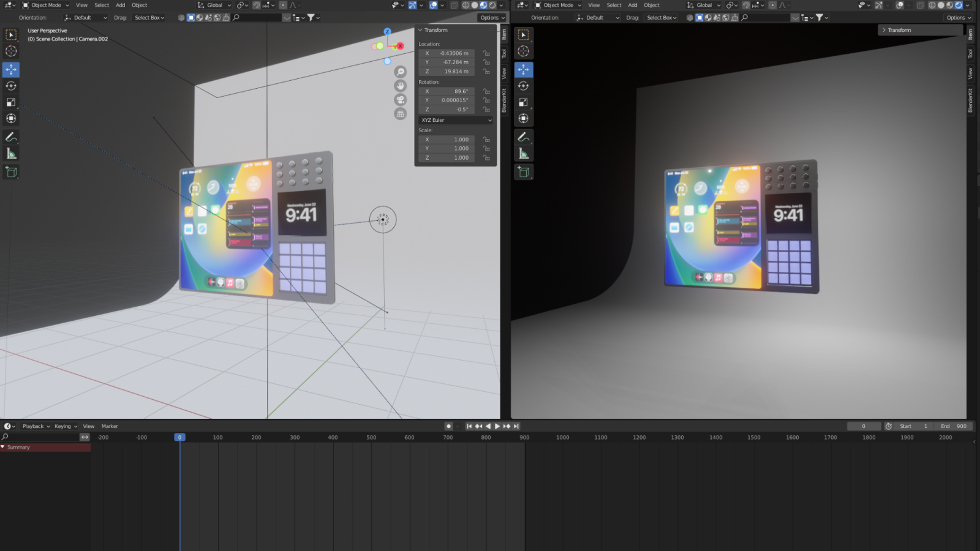
Task: Select the Cursor tool in left viewport toolbar
Action: click(11, 51)
